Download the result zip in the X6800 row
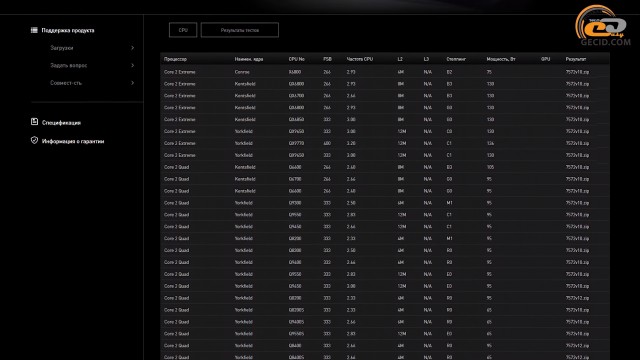This screenshot has width=640, height=360. [x=577, y=72]
